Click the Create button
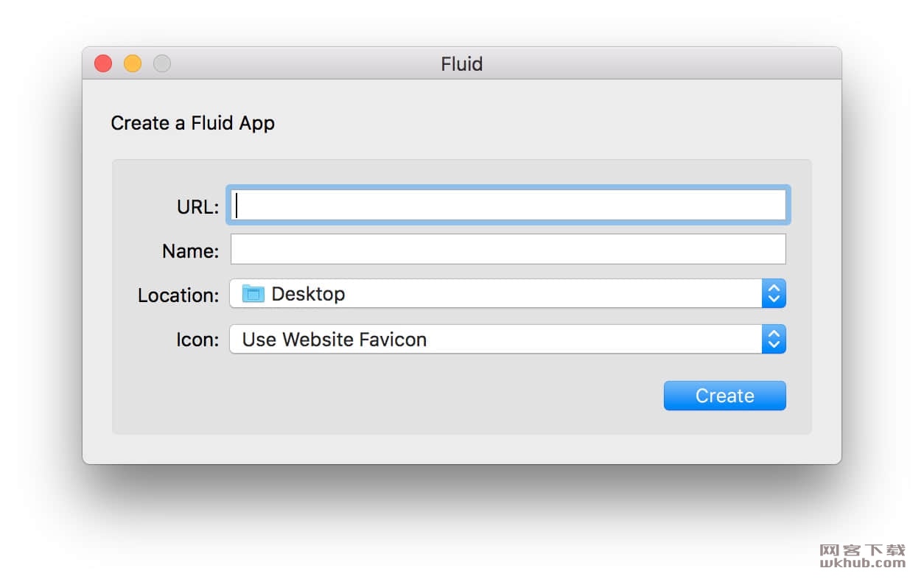The height and width of the screenshot is (582, 924). pyautogui.click(x=724, y=396)
